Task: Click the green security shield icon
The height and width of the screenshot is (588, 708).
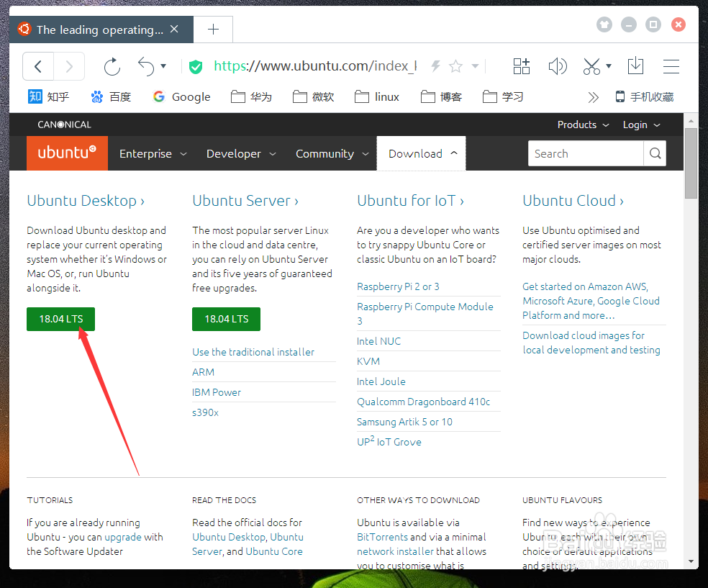Action: point(196,67)
